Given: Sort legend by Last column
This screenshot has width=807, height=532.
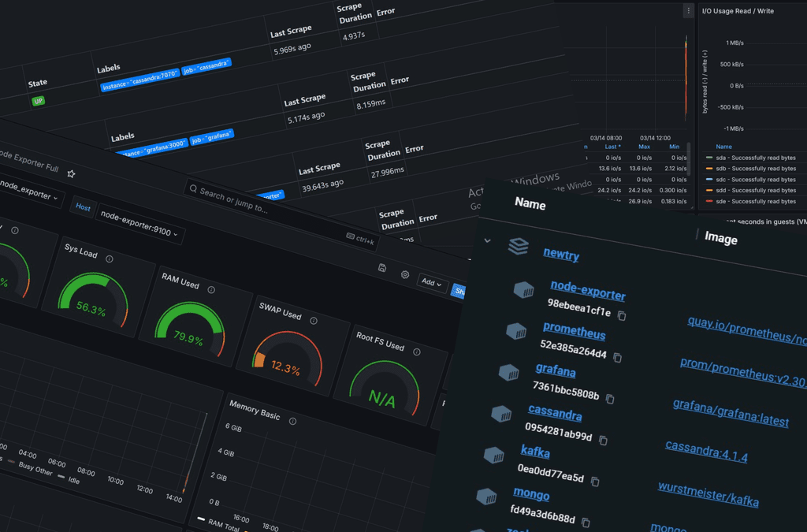Looking at the screenshot, I should point(612,147).
